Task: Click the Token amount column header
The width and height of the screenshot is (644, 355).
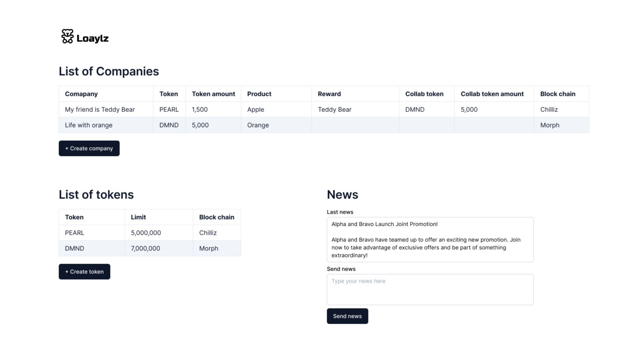Action: tap(213, 94)
